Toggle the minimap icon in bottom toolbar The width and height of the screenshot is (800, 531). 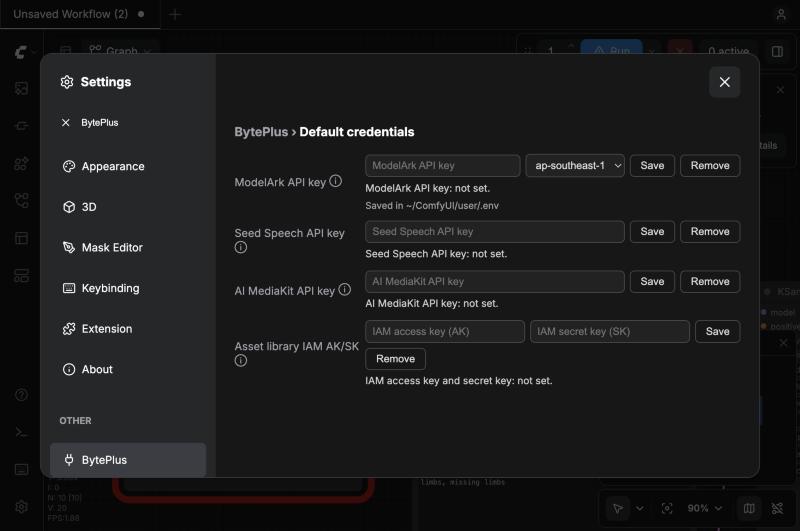749,508
